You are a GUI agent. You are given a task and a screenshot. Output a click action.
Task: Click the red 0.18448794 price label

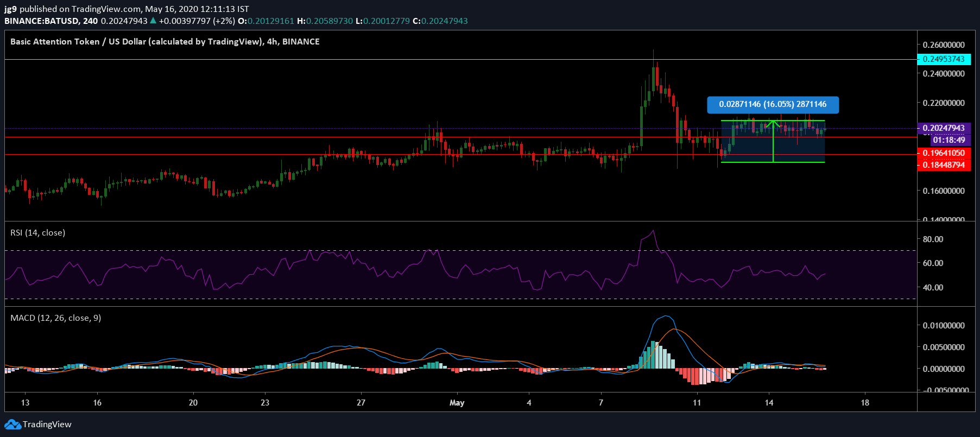tap(944, 165)
